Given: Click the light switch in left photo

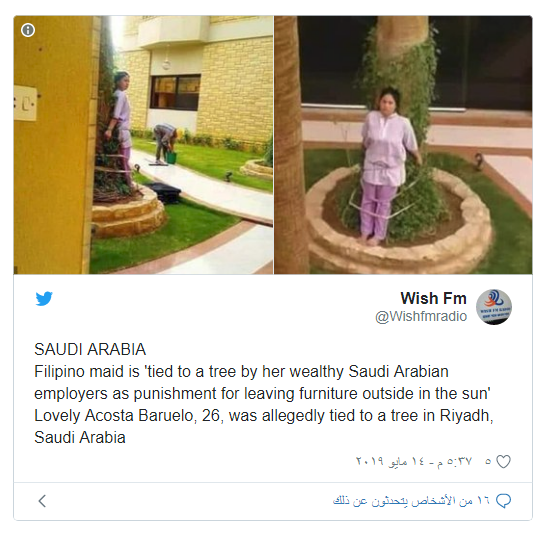Looking at the screenshot, I should pos(25,104).
